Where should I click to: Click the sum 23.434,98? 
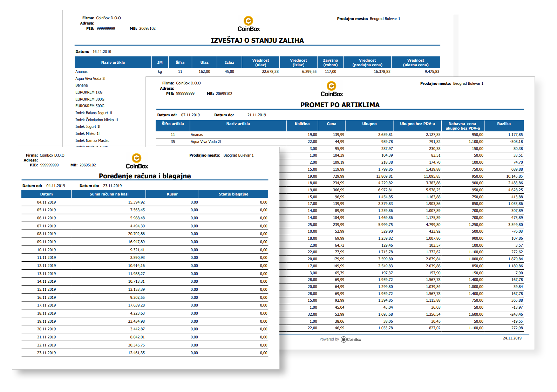point(136,321)
